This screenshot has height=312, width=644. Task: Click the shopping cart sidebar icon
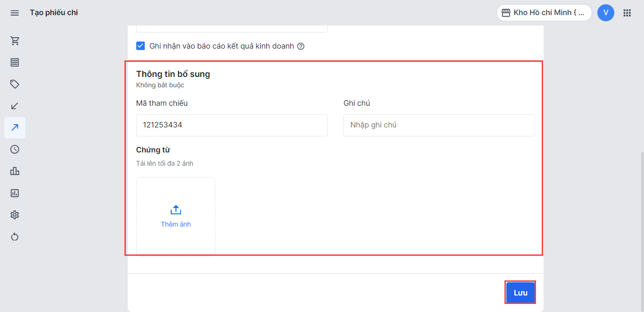[15, 41]
